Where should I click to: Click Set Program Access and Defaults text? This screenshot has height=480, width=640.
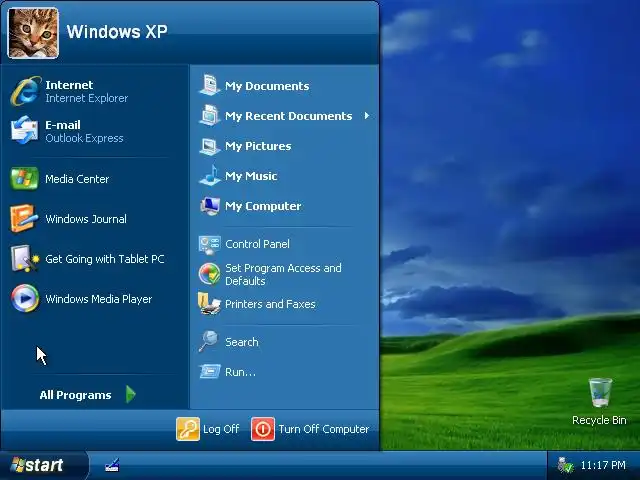point(283,274)
